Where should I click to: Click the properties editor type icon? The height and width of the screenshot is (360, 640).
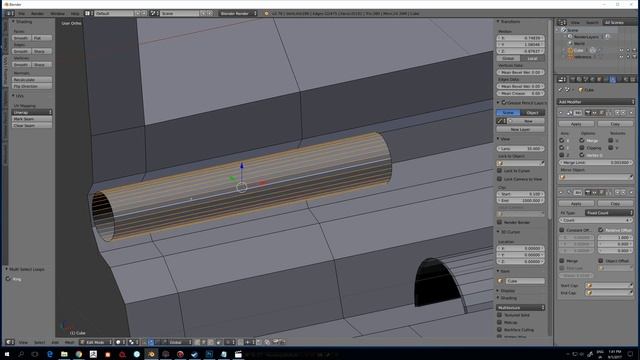[562, 79]
